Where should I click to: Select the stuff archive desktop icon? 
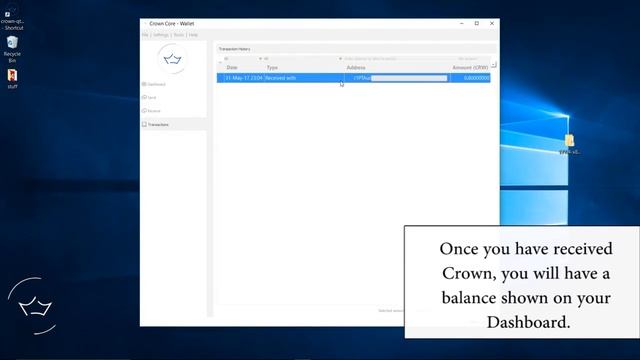(x=12, y=79)
